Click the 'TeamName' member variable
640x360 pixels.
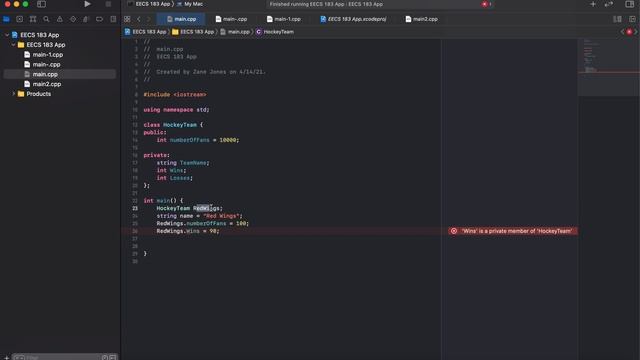click(x=193, y=163)
